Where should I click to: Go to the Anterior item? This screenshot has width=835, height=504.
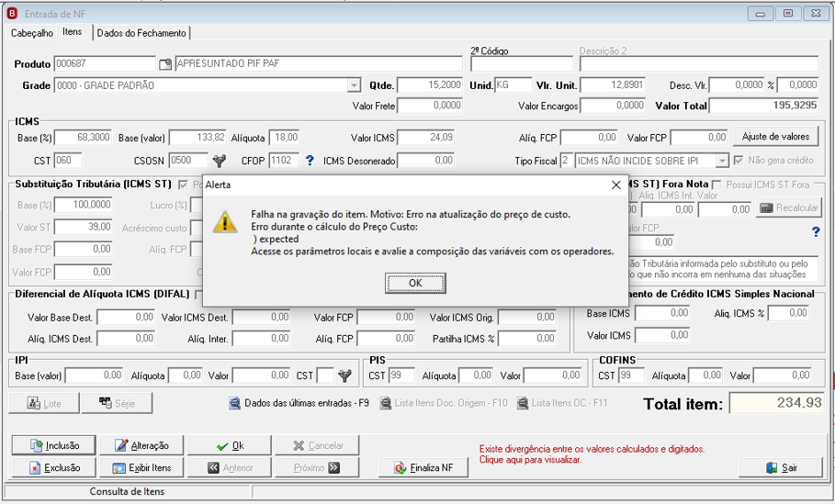(230, 468)
